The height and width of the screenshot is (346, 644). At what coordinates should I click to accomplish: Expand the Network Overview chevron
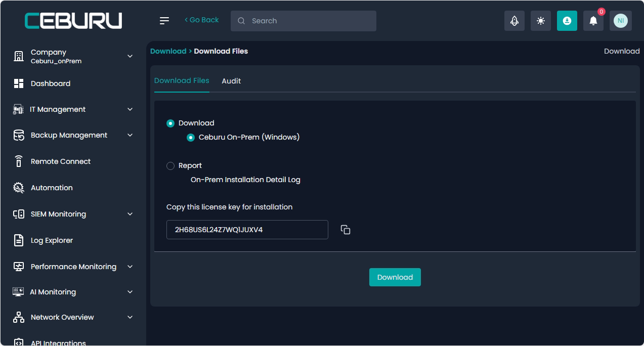[130, 317]
